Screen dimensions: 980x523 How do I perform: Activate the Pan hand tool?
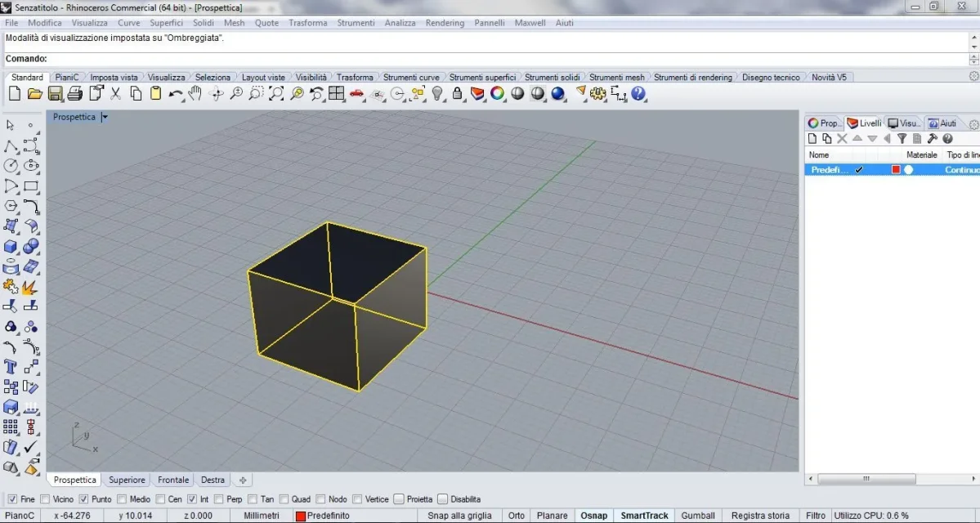[195, 94]
